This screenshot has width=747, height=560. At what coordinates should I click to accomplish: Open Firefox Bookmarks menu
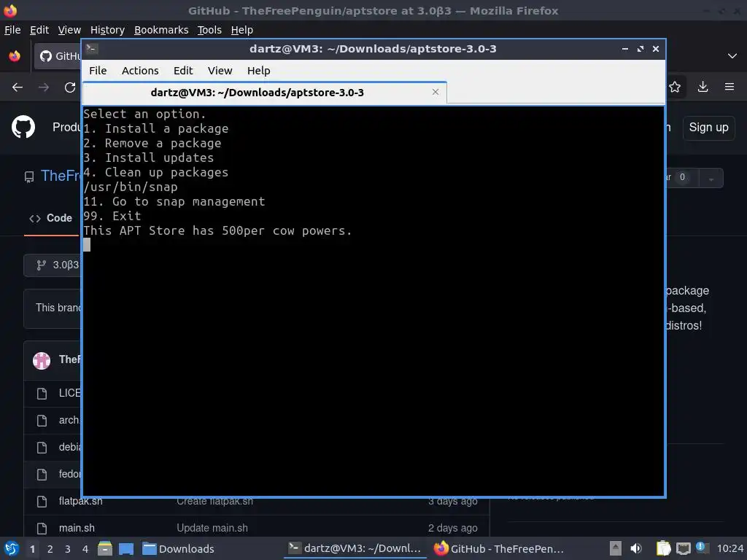161,29
